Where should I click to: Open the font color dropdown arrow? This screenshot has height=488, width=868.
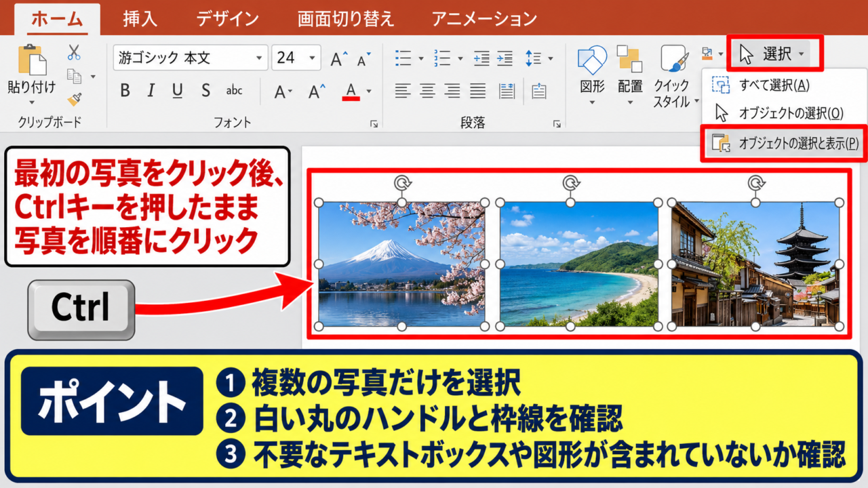pyautogui.click(x=369, y=91)
